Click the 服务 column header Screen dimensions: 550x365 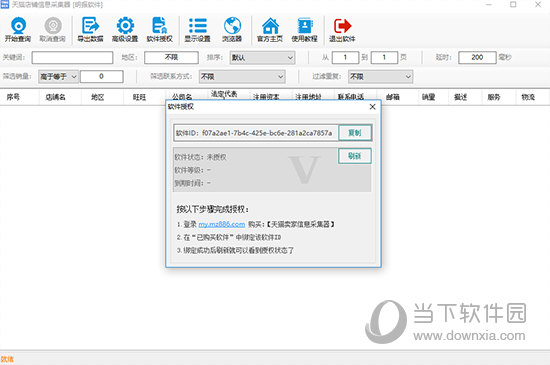(x=494, y=97)
